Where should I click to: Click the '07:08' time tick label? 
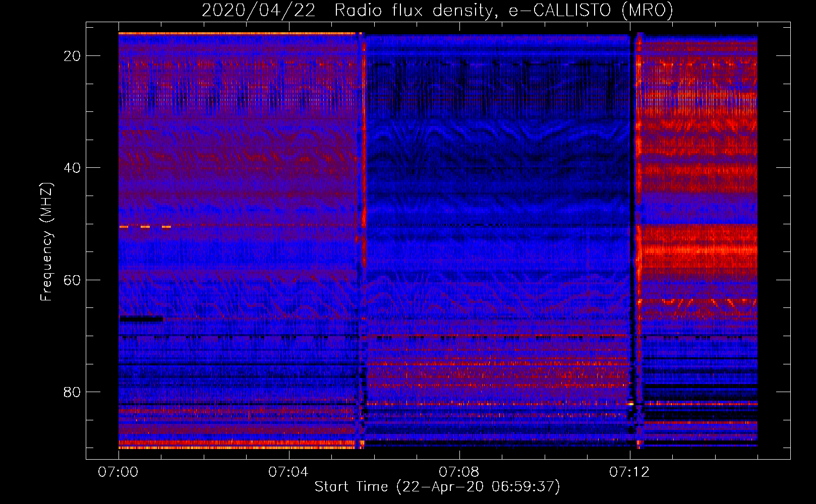459,472
